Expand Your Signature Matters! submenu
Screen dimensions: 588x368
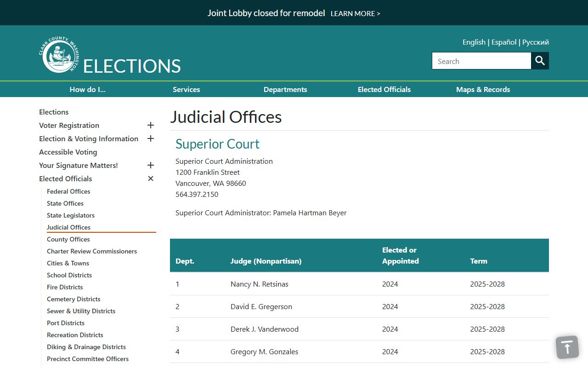click(150, 165)
